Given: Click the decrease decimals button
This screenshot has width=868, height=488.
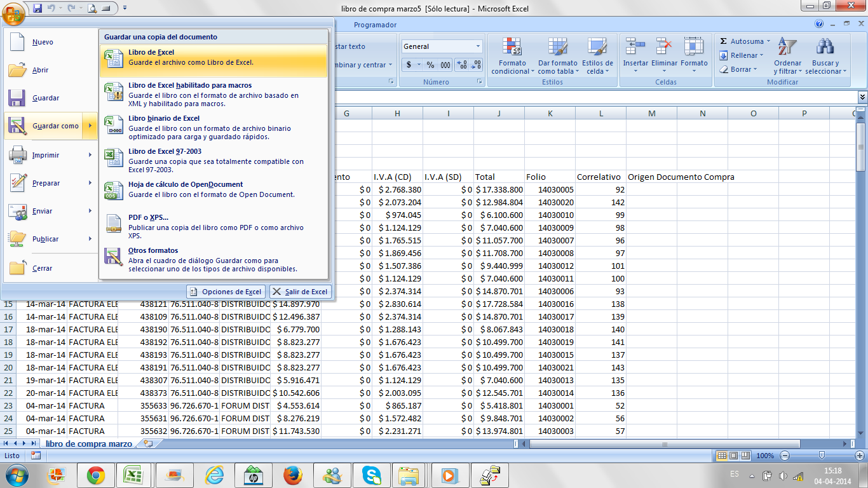Looking at the screenshot, I should coord(477,65).
